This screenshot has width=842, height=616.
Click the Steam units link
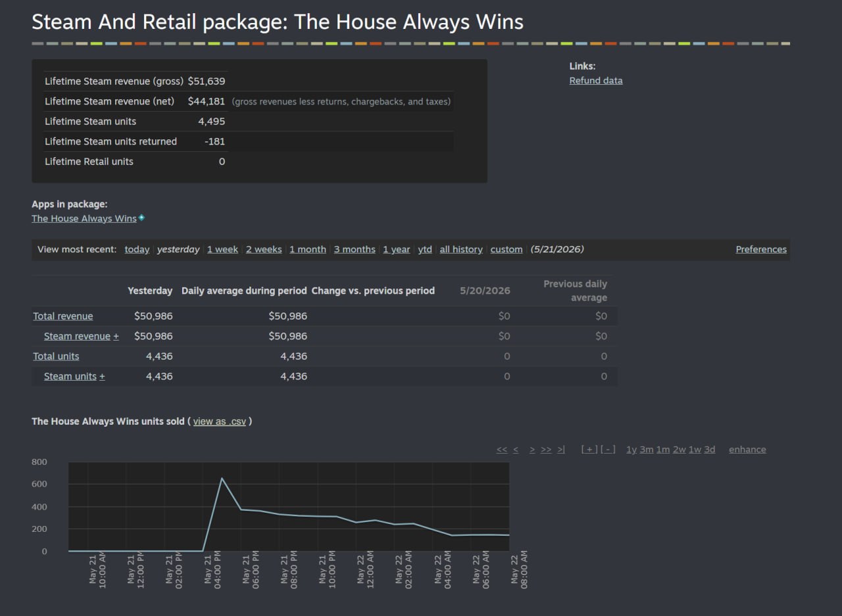[70, 377]
